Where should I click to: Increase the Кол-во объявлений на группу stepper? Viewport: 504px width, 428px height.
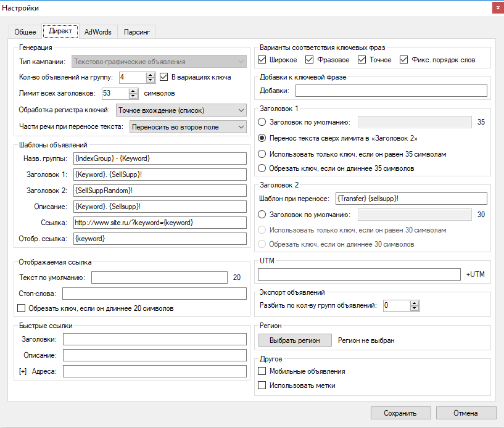click(151, 74)
